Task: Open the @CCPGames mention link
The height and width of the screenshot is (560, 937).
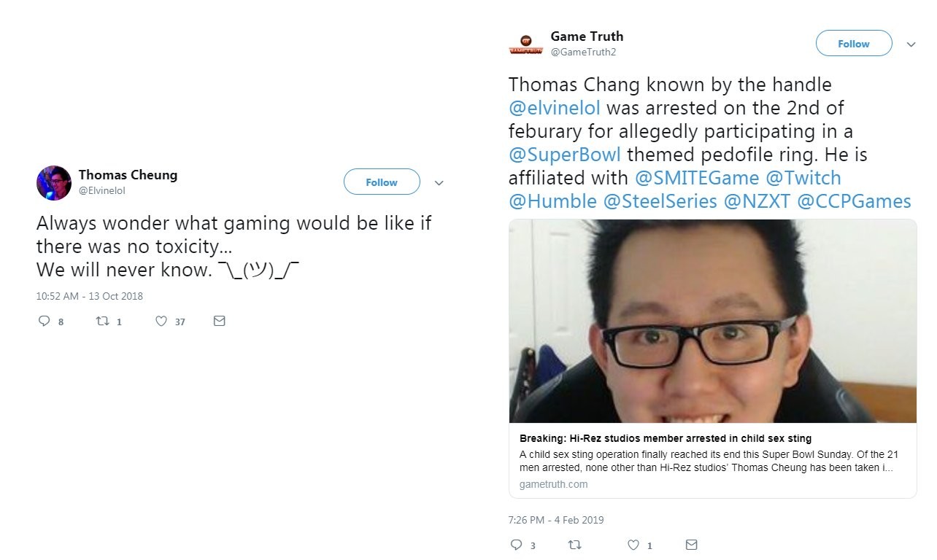Action: 854,201
